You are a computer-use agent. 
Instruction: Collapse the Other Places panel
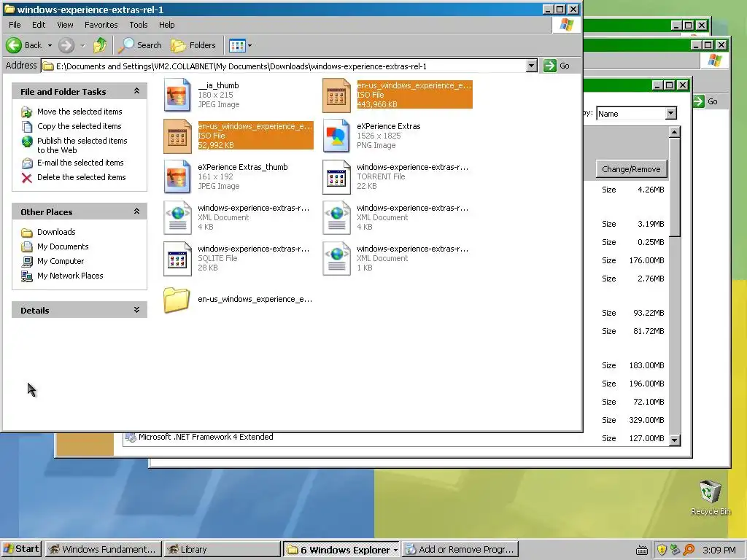pos(136,211)
